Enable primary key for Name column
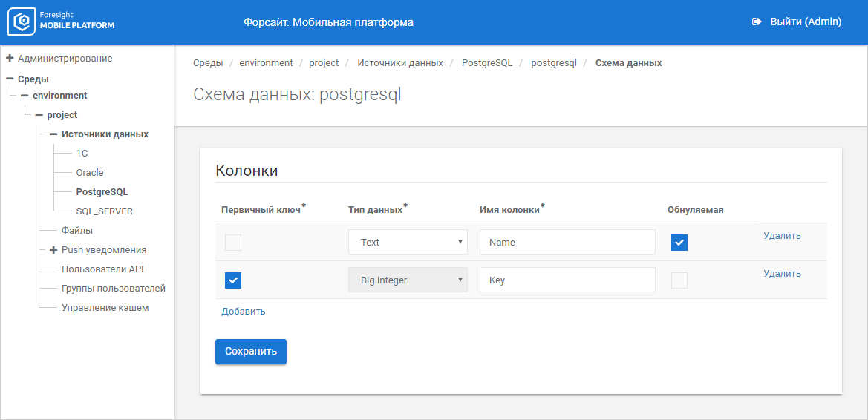 (x=233, y=243)
